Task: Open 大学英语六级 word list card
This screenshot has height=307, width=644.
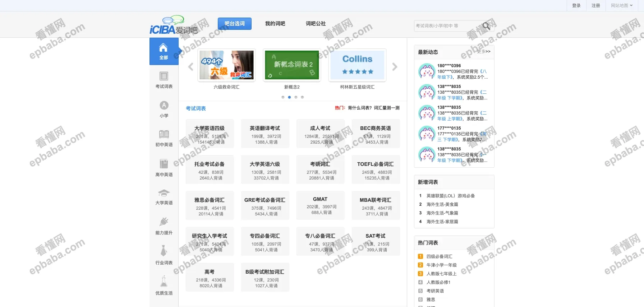Action: point(265,170)
